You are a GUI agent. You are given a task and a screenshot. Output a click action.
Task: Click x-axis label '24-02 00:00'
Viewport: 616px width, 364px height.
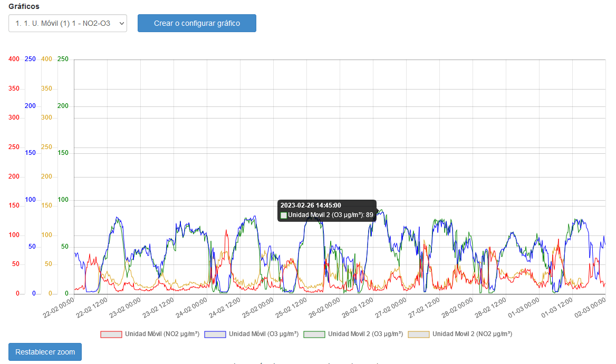pyautogui.click(x=192, y=308)
